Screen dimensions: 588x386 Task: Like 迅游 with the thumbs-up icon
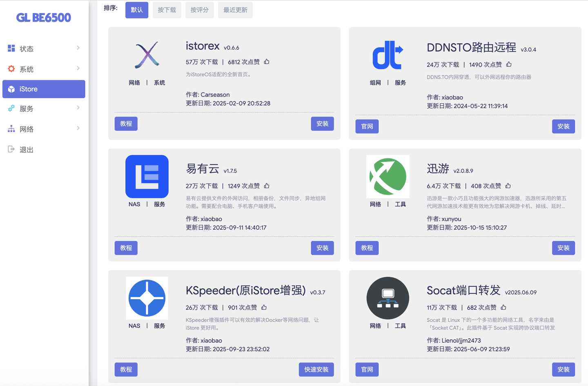point(508,186)
